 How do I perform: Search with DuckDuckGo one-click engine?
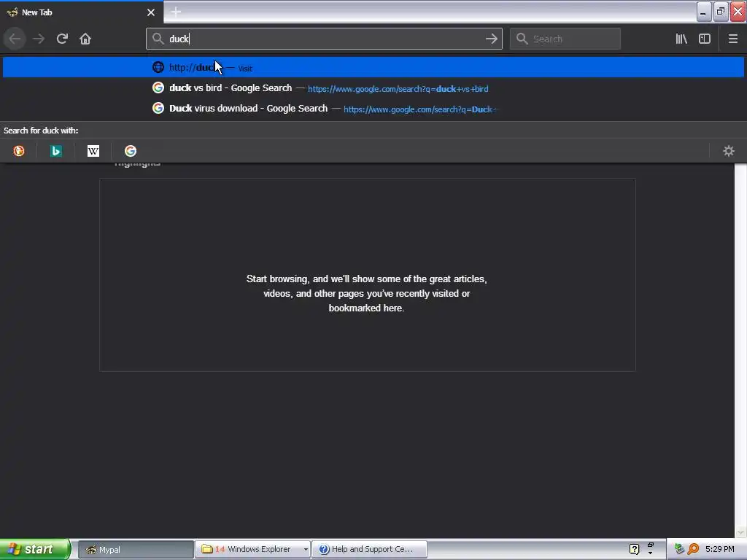(x=19, y=151)
